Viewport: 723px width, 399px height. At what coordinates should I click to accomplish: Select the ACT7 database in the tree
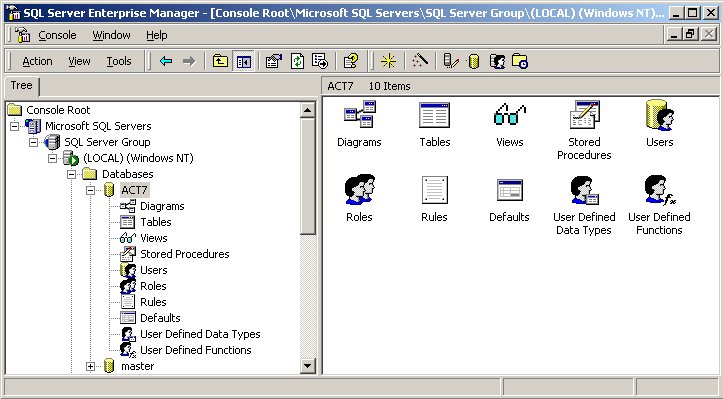(134, 190)
